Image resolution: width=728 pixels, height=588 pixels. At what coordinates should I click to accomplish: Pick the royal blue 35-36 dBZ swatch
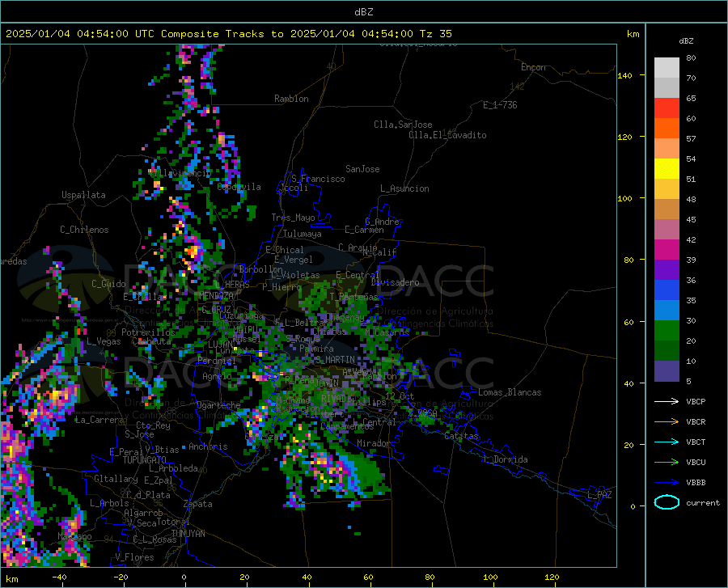(x=667, y=290)
